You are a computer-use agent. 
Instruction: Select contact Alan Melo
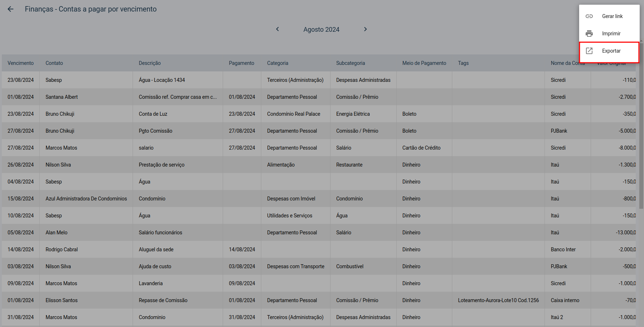coord(56,233)
